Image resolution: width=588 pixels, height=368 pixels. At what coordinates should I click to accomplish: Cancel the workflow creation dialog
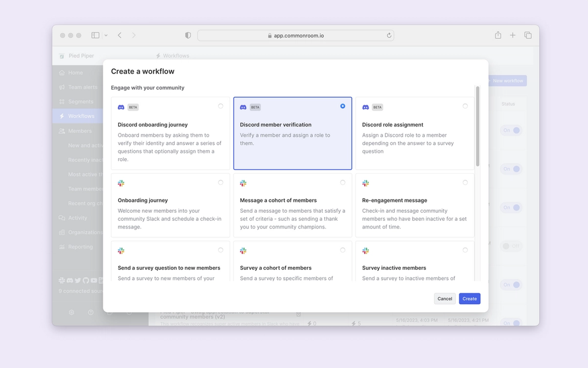(x=444, y=298)
